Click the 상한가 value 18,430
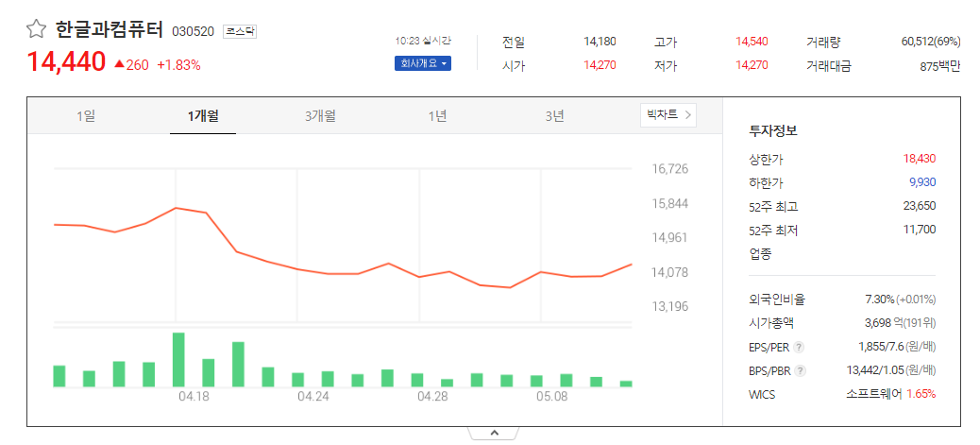Viewport: 980px width, 445px height. (x=920, y=159)
